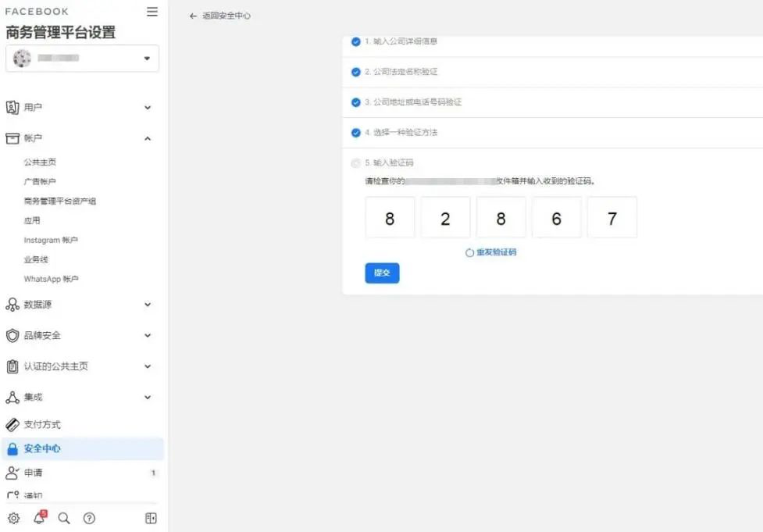Click the 品牌安全 shield icon
The height and width of the screenshot is (532, 763).
(12, 335)
